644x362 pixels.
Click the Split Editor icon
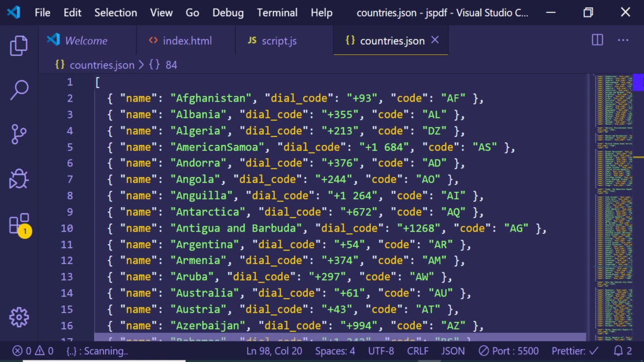coord(597,40)
